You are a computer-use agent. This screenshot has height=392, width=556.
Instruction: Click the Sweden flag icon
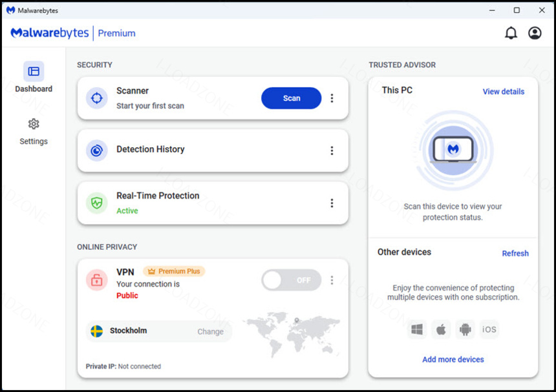96,331
